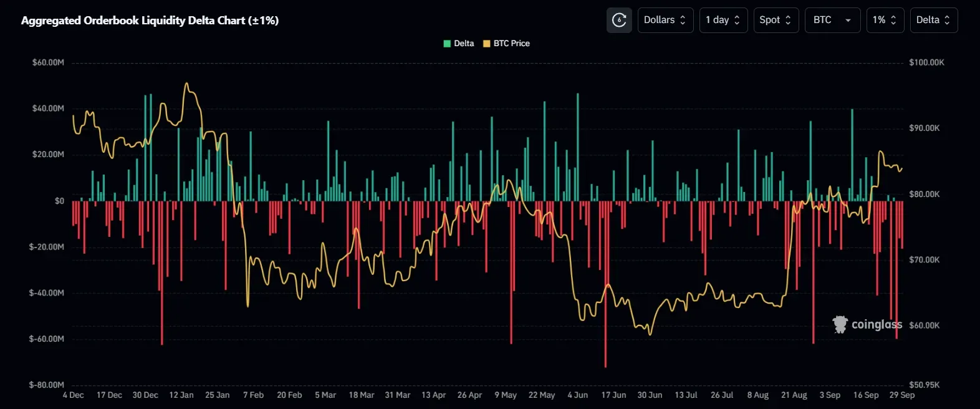This screenshot has height=409, width=980.
Task: Open the Delta chart type dropdown
Action: [933, 20]
